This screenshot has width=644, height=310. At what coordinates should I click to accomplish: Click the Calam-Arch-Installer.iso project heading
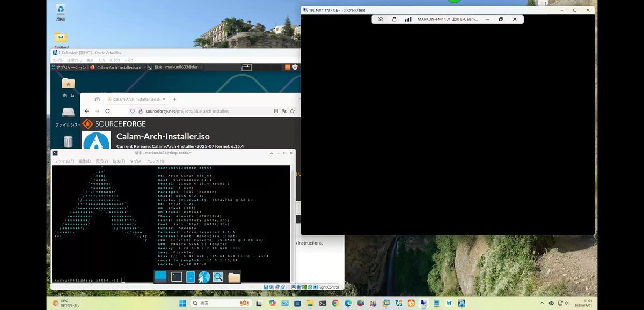(163, 136)
